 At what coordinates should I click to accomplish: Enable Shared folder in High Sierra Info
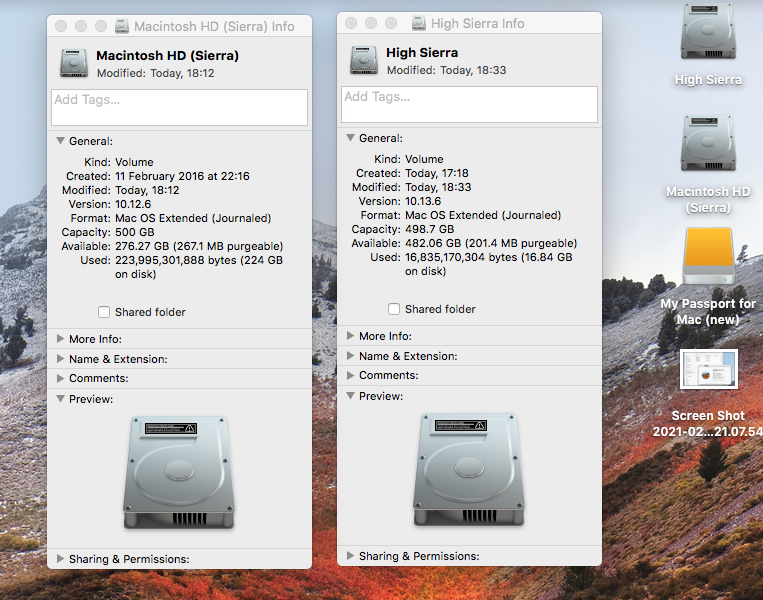(x=394, y=309)
